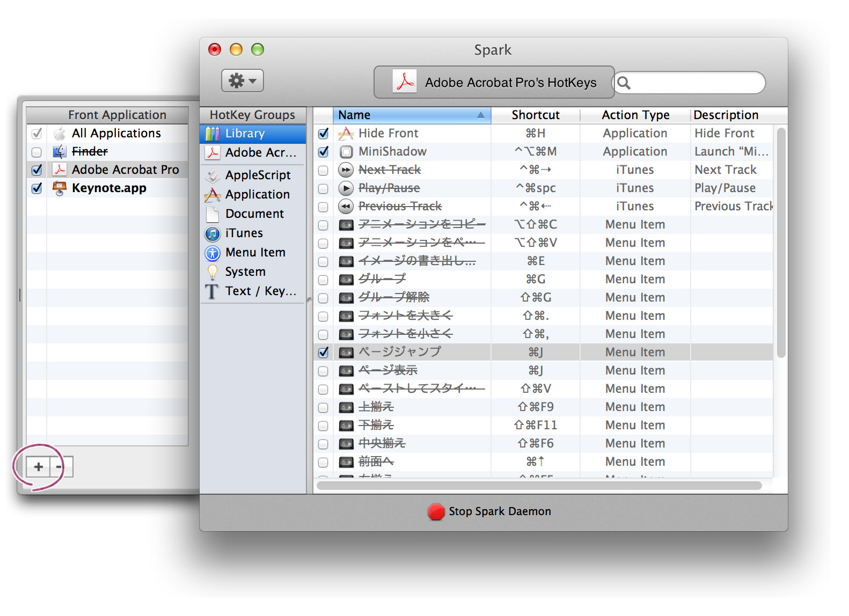Screen dimensions: 849x616
Task: Click the horizontal scrollbar below hotkey list
Action: tap(539, 486)
